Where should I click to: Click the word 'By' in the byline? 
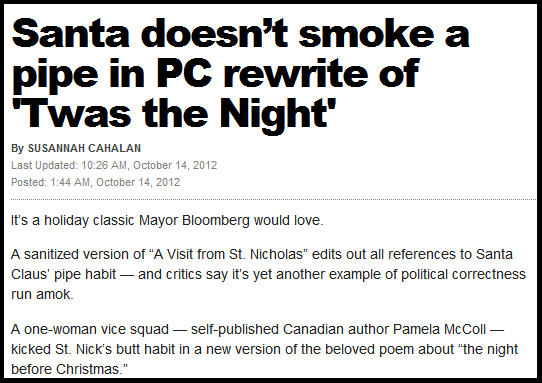pyautogui.click(x=17, y=148)
